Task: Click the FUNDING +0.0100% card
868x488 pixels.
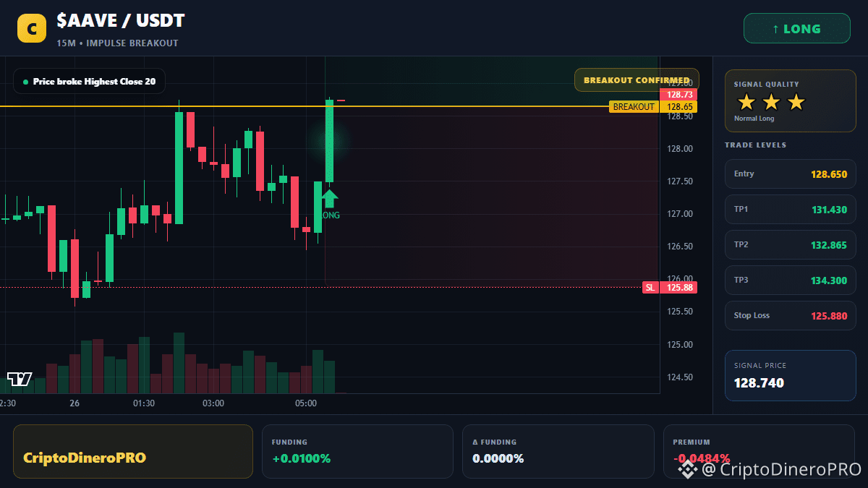Action: click(357, 451)
